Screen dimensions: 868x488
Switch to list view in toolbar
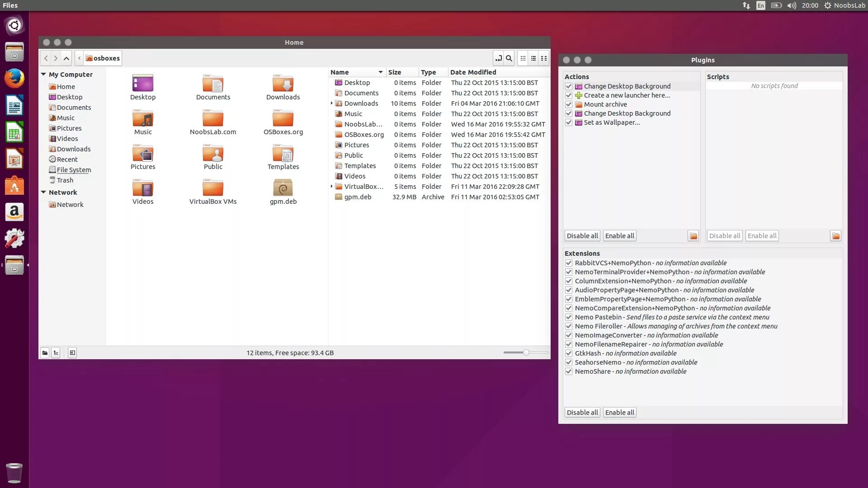[533, 58]
